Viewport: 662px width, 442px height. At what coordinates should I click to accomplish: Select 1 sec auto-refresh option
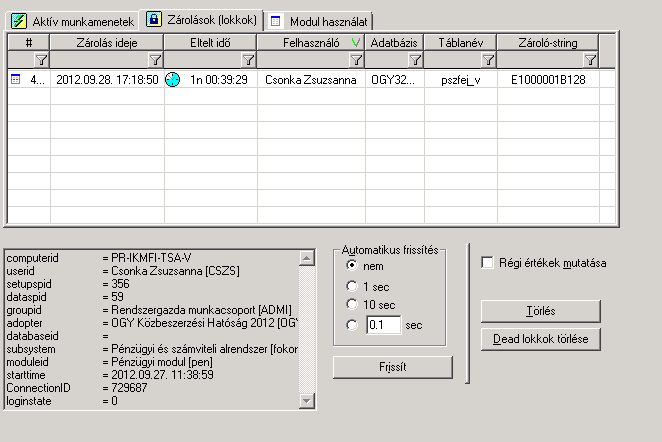[x=352, y=286]
